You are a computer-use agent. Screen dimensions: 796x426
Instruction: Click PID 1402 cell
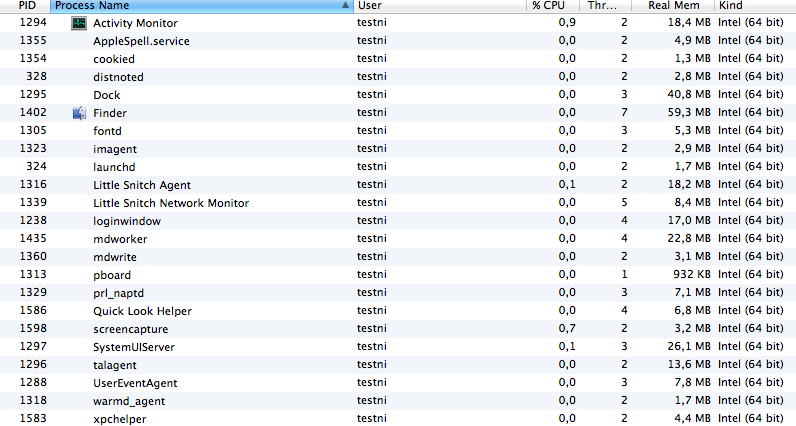point(32,112)
